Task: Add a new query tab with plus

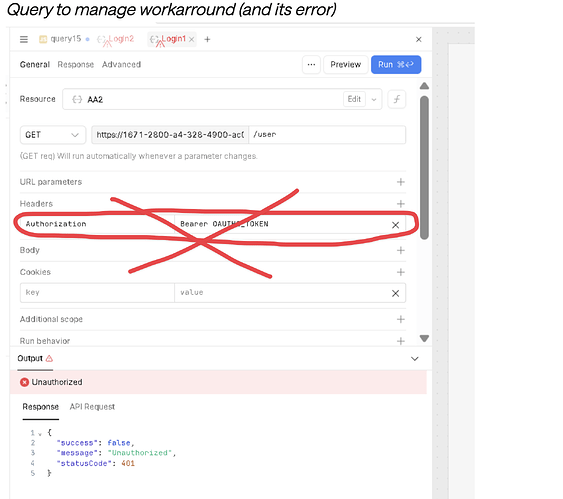Action: pos(207,39)
